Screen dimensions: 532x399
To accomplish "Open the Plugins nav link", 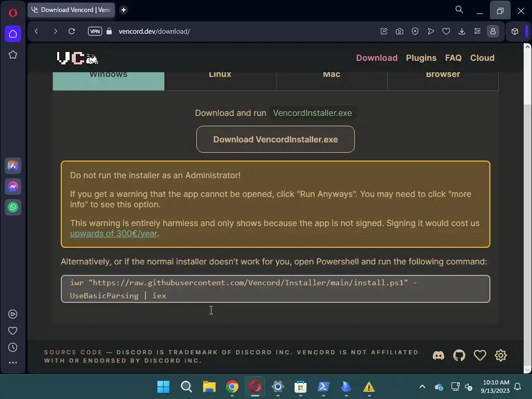I will pos(421,58).
